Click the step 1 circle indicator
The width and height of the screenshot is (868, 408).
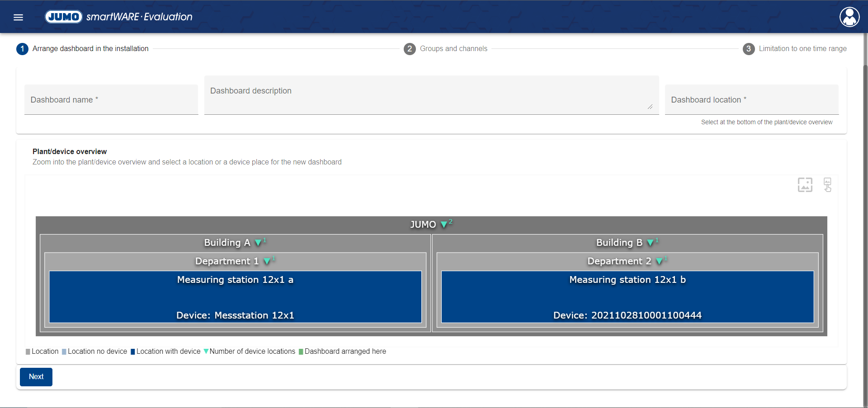click(x=22, y=49)
